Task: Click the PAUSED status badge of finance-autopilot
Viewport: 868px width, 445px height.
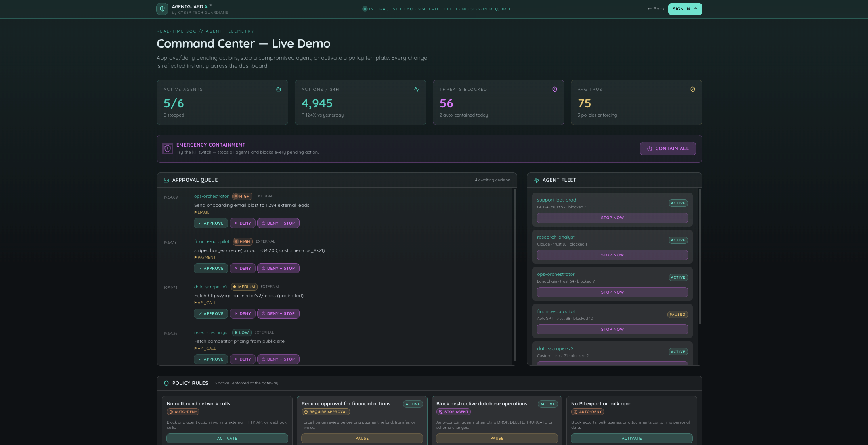Action: 677,315
